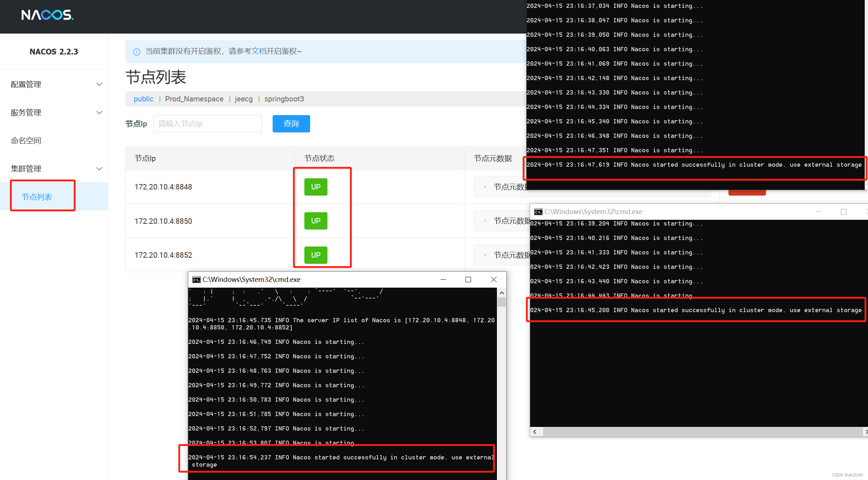Open 集群管理 sidebar menu
868x480 pixels.
(54, 169)
